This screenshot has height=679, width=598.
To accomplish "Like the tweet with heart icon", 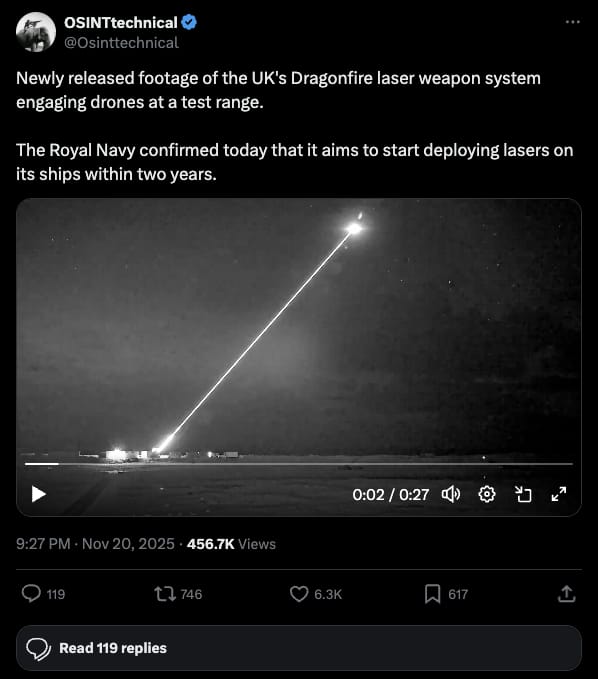I will click(299, 594).
